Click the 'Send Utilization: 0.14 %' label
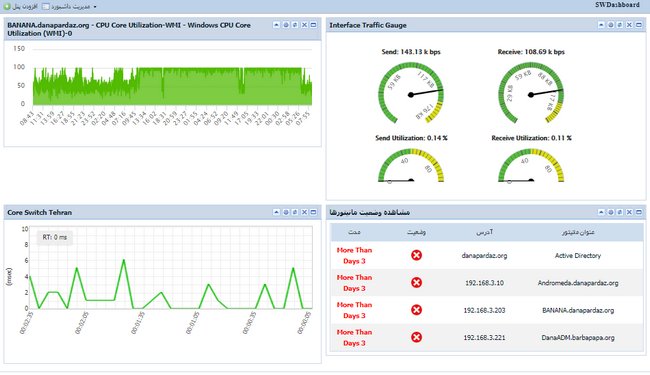The image size is (650, 375). 411,138
